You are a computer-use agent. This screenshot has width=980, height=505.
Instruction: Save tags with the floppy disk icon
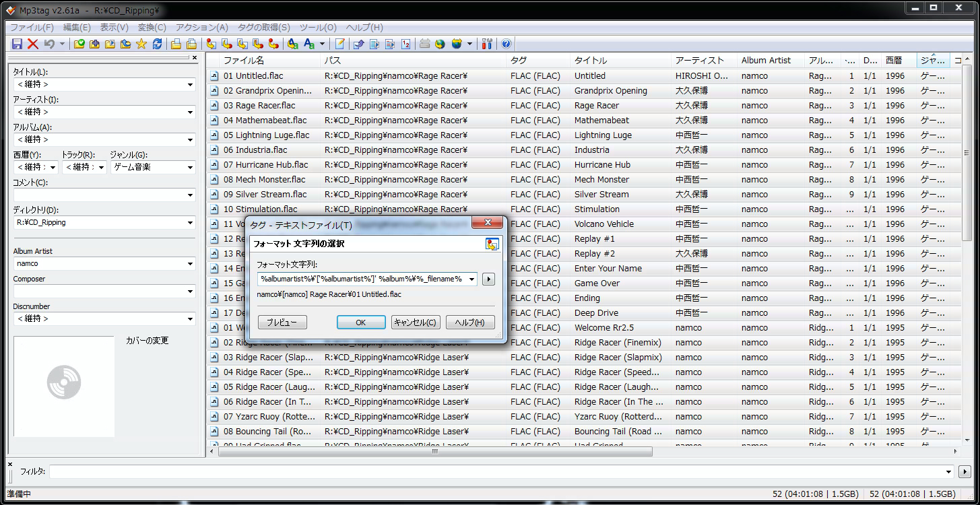coord(17,44)
